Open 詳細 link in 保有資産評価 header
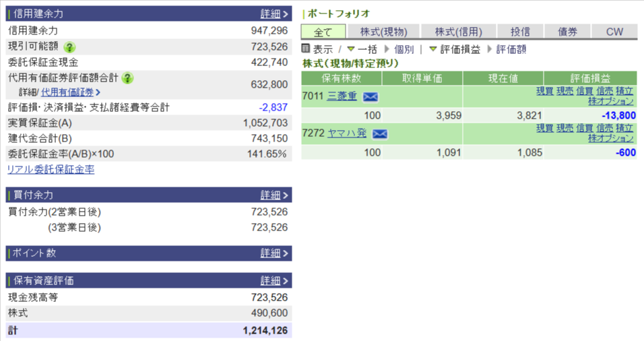This screenshot has height=341, width=644. pos(274,280)
